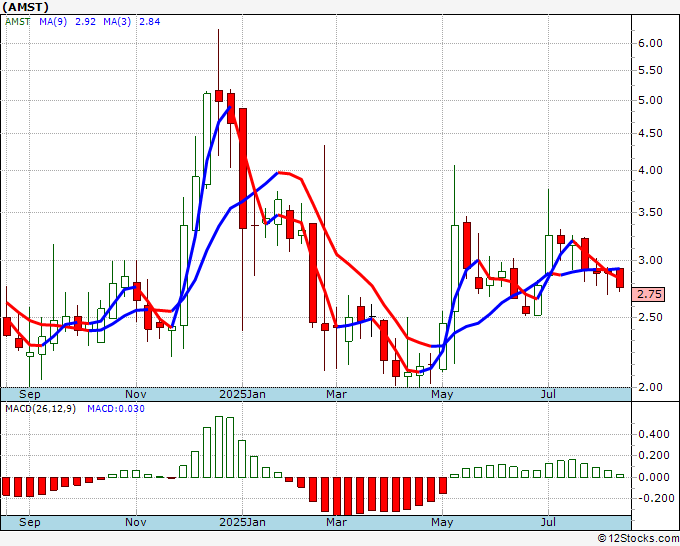Select 2025Jan on the MACD panel date axis
The height and width of the screenshot is (546, 680).
[242, 522]
